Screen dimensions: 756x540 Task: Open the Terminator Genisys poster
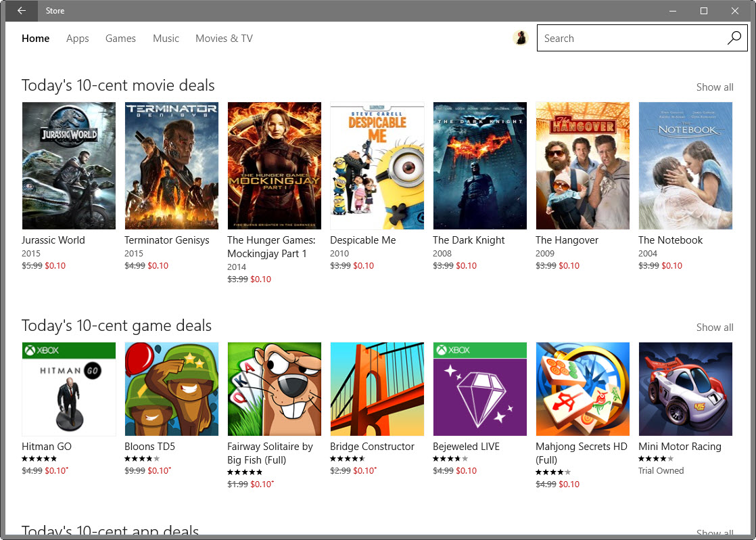coord(172,166)
